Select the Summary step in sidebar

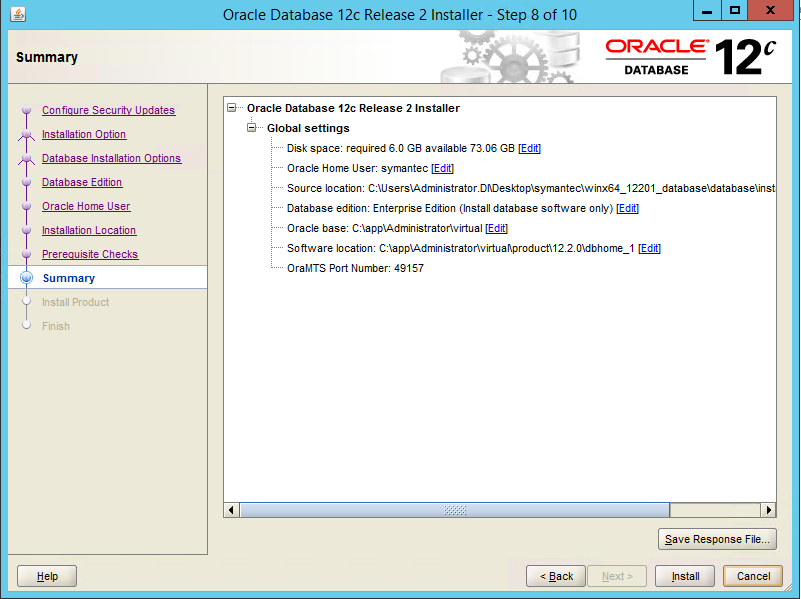pyautogui.click(x=69, y=278)
